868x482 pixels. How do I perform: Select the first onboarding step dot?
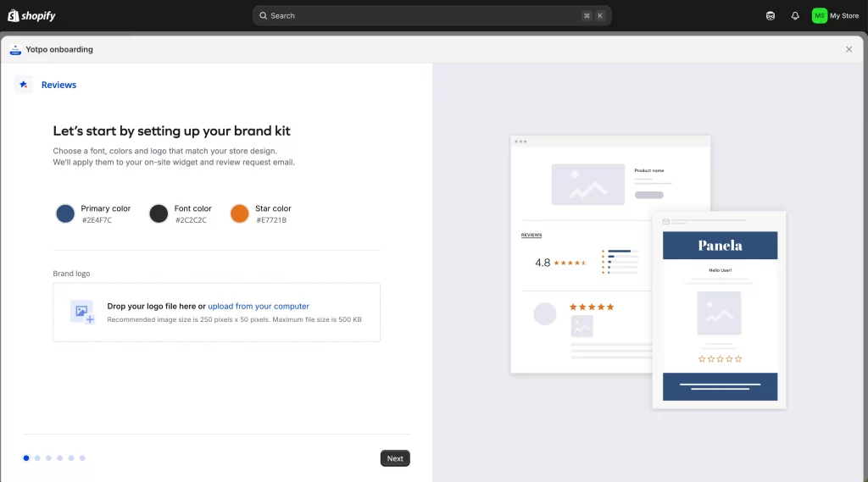[26, 458]
